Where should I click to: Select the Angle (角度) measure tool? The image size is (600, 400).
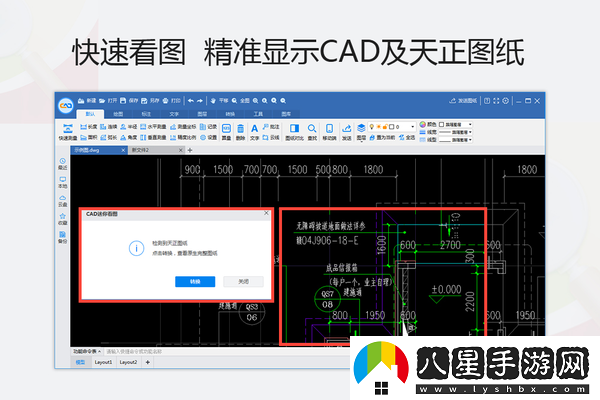129,137
